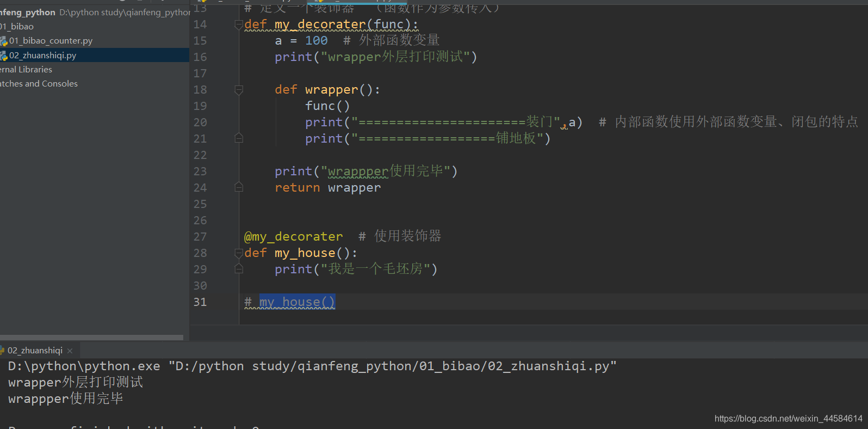
Task: Click the fold end marker on line 29
Action: (x=238, y=269)
